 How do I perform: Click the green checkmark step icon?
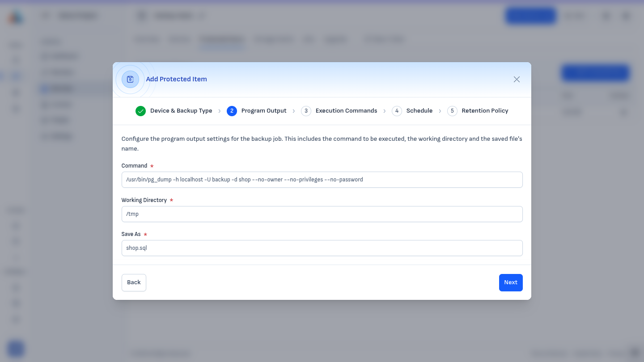coord(141,111)
